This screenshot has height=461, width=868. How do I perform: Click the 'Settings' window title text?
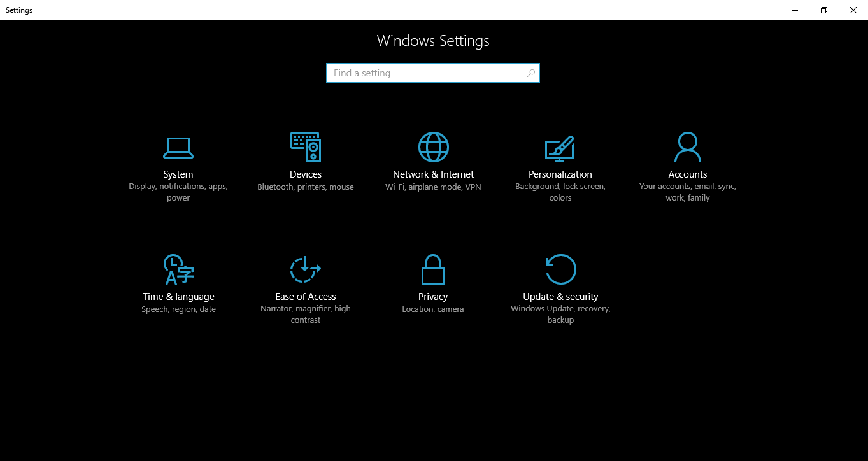19,10
